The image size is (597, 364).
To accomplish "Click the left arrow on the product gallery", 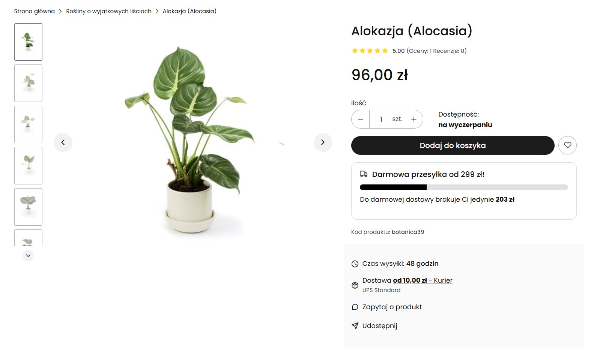I will [63, 142].
